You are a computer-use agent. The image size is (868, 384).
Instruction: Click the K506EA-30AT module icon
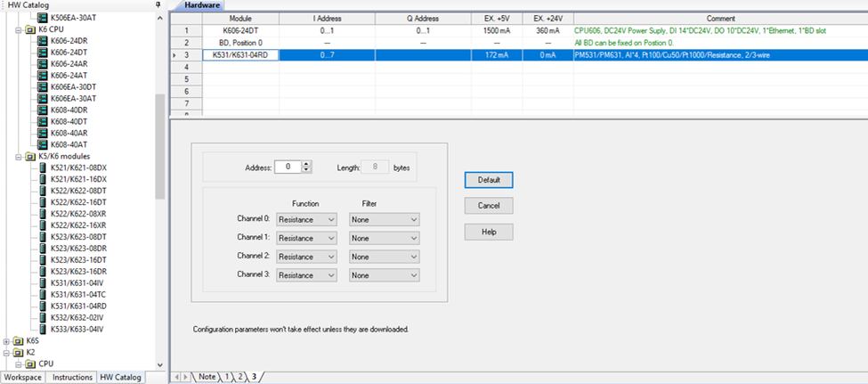pos(42,18)
